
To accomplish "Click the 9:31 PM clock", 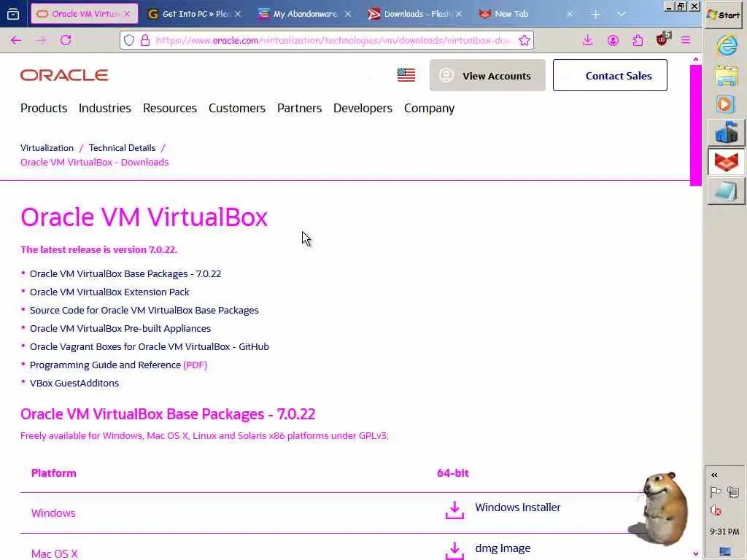I will point(724,532).
